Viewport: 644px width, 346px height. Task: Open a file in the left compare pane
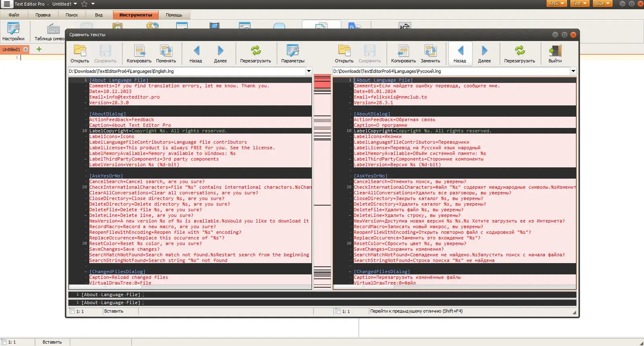pyautogui.click(x=80, y=54)
